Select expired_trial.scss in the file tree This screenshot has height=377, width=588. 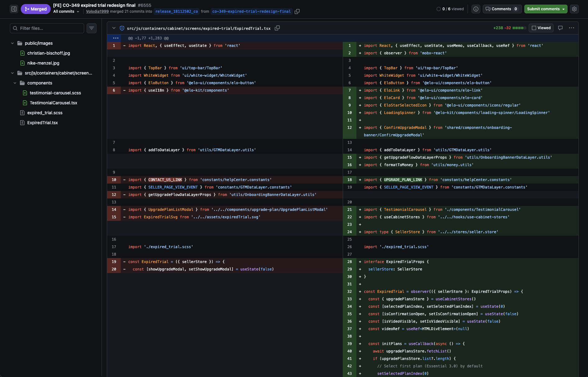pos(44,113)
